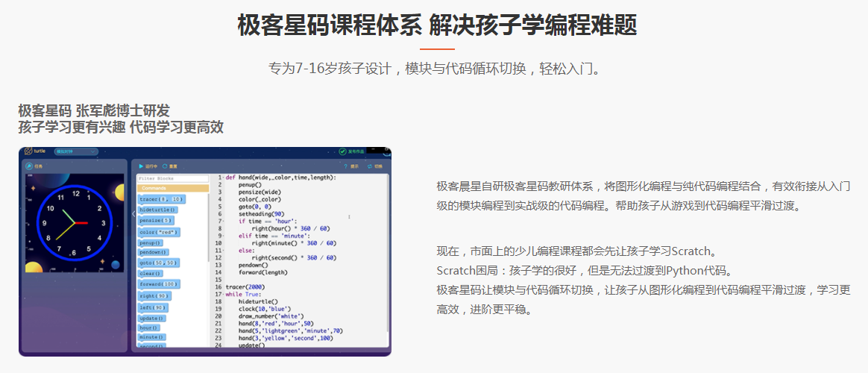Viewport: 868px width, 373px height.
Task: Click the paragraph starting 极客晨星自研极客星码教研体系
Action: (x=644, y=196)
